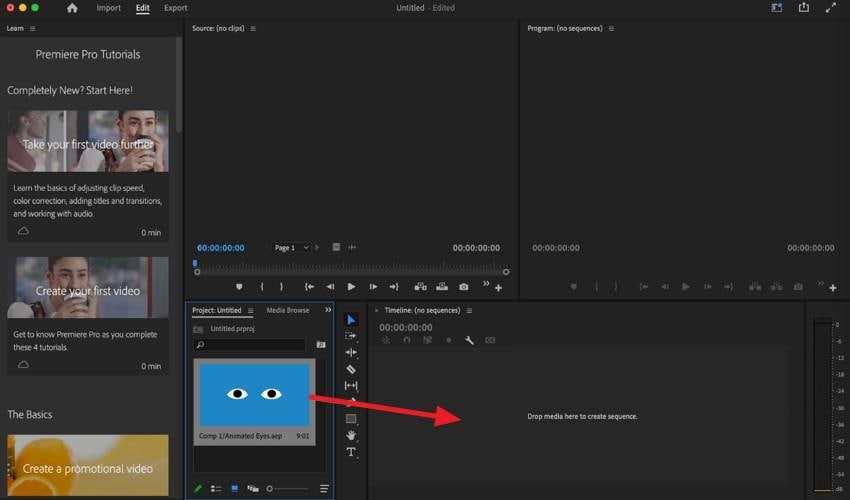Click New Search Bin icon by search
The width and height of the screenshot is (850, 500).
click(x=321, y=344)
